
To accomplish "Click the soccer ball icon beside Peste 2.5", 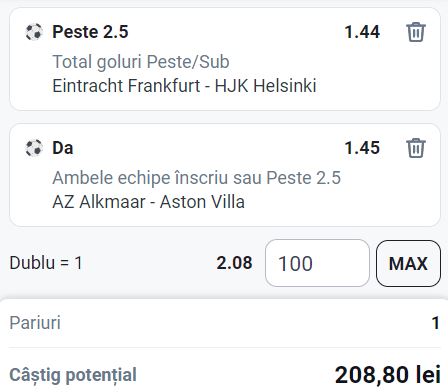I will 34,32.
